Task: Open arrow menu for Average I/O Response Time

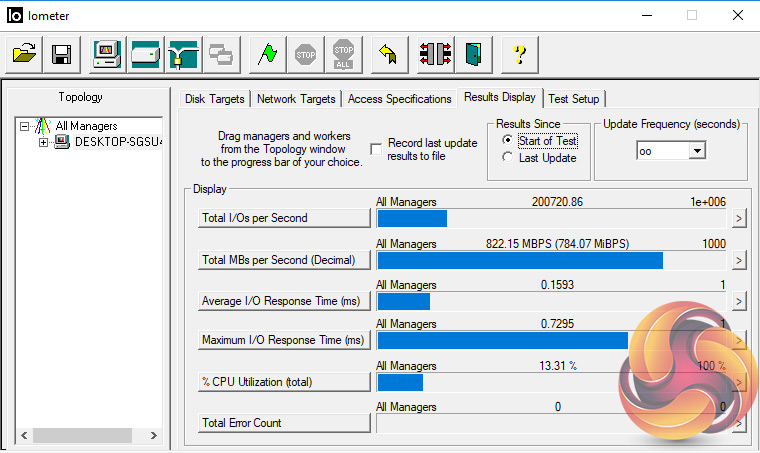Action: pyautogui.click(x=738, y=302)
